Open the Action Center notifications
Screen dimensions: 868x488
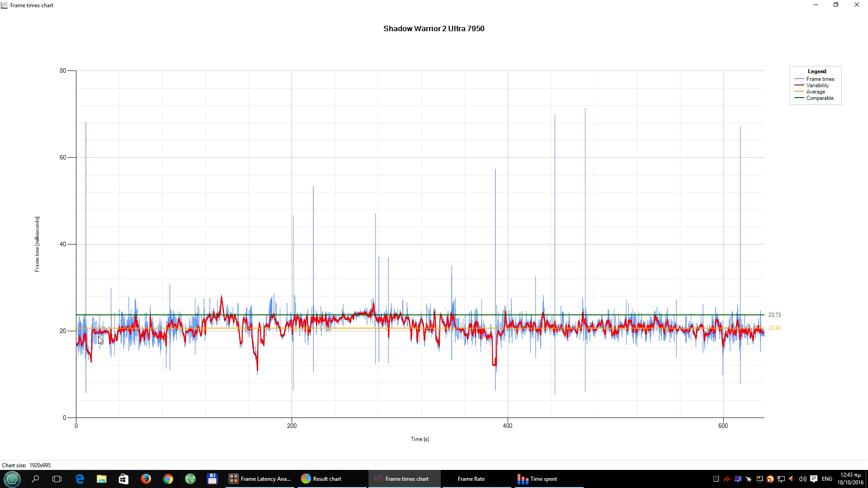pyautogui.click(x=814, y=479)
